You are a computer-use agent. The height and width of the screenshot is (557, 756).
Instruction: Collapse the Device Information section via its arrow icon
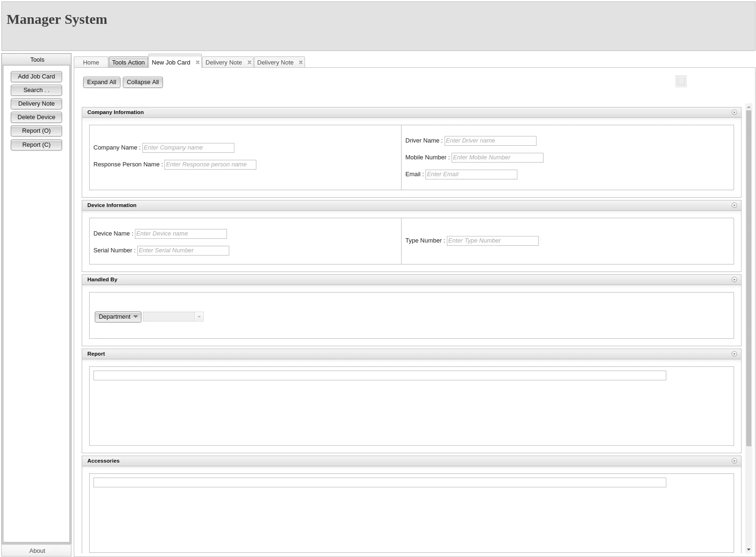(x=734, y=206)
